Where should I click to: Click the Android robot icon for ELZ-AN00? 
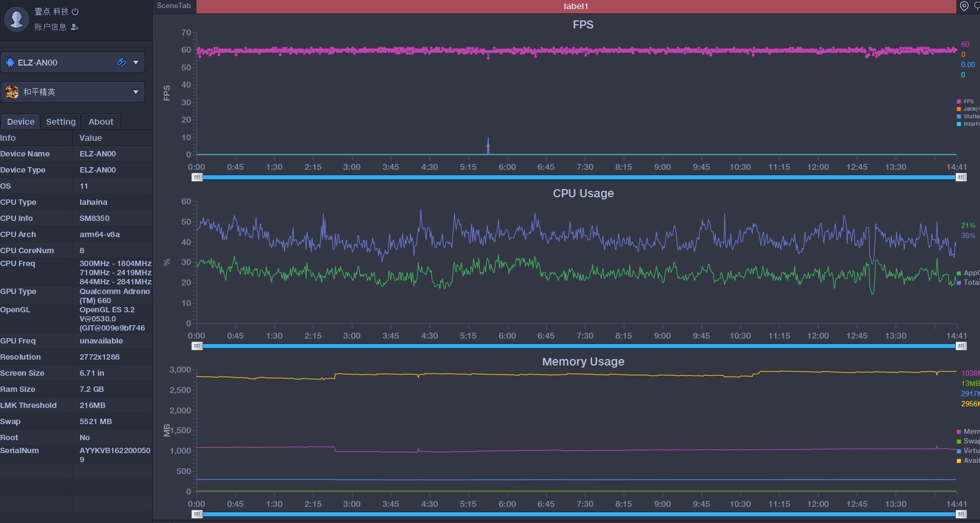point(10,62)
